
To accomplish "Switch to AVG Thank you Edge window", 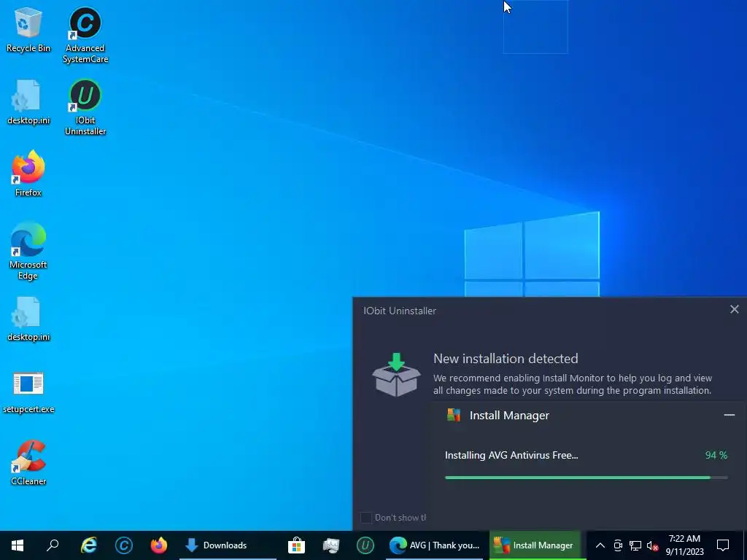I will pos(435,545).
